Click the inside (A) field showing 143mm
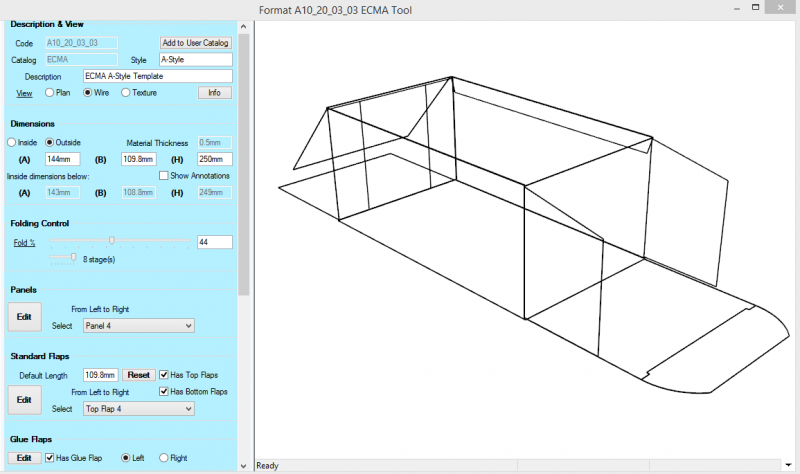This screenshot has width=800, height=474. click(x=63, y=192)
